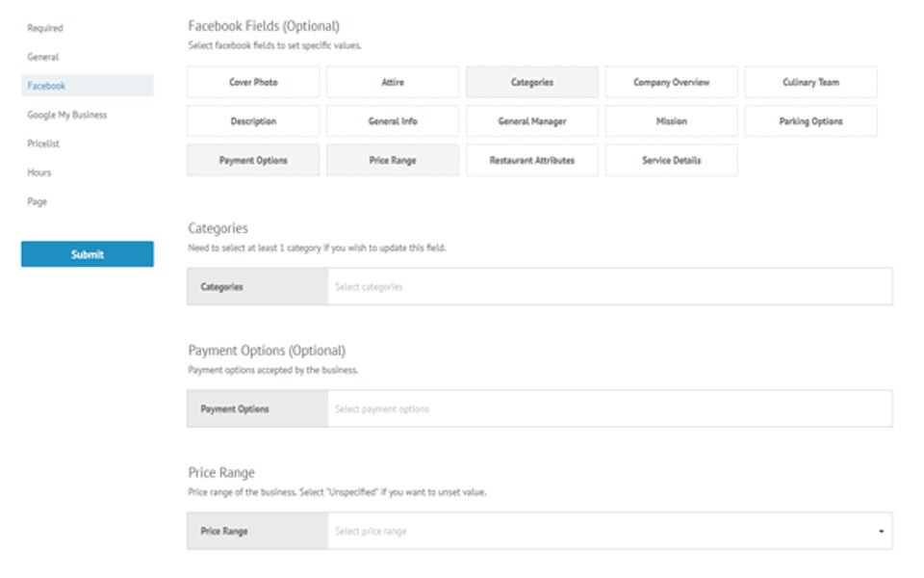Enable the Culinary Team field
The height and width of the screenshot is (578, 924).
(810, 83)
